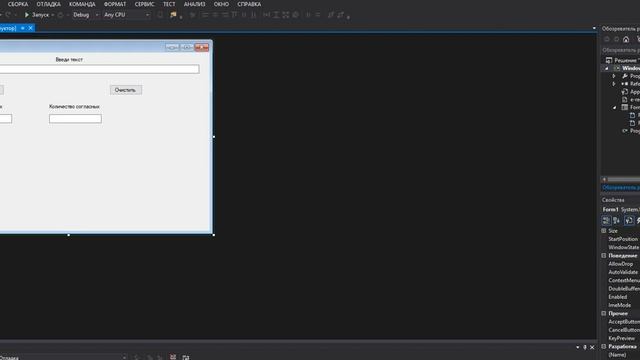Image resolution: width=640 pixels, height=360 pixels.
Task: Select the CancelButton property
Action: [624, 330]
